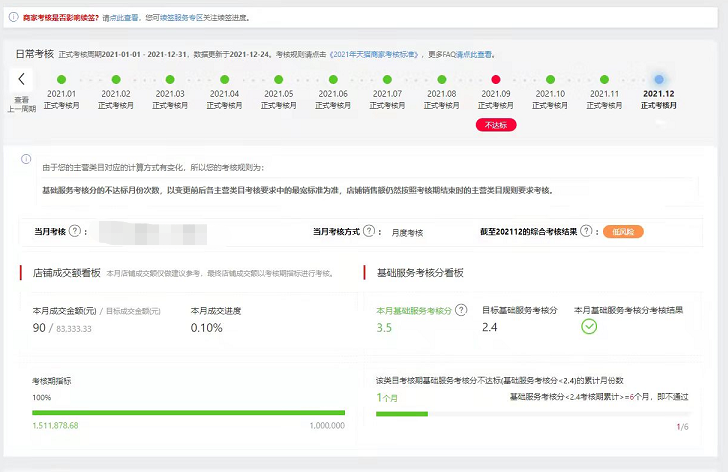728x472 pixels.
Task: Open help icon next to 当月考核方式
Action: pyautogui.click(x=368, y=231)
